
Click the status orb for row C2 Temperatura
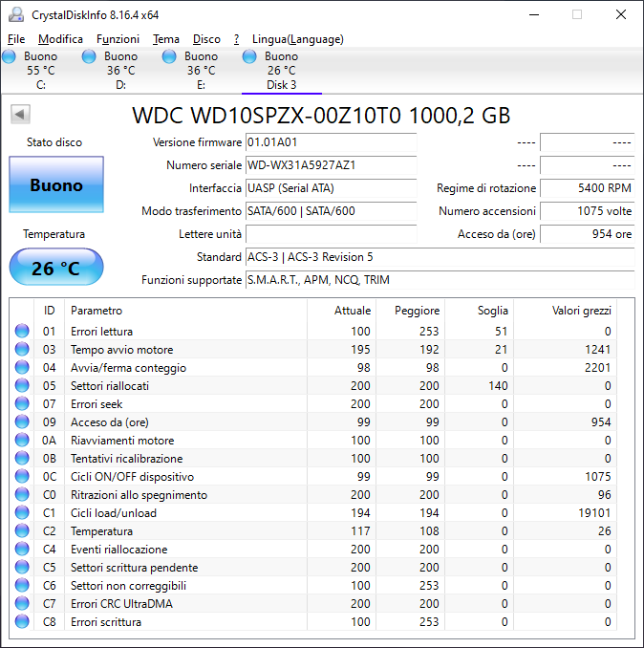(22, 531)
